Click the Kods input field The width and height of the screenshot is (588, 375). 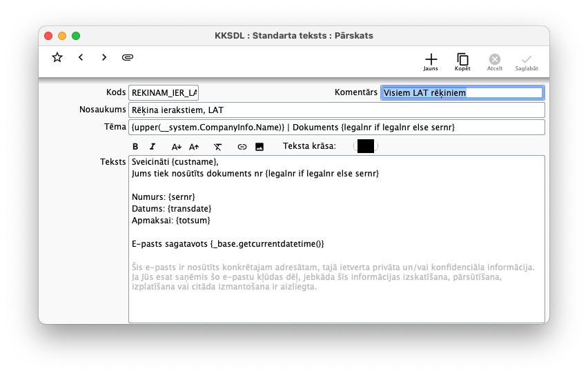[164, 92]
